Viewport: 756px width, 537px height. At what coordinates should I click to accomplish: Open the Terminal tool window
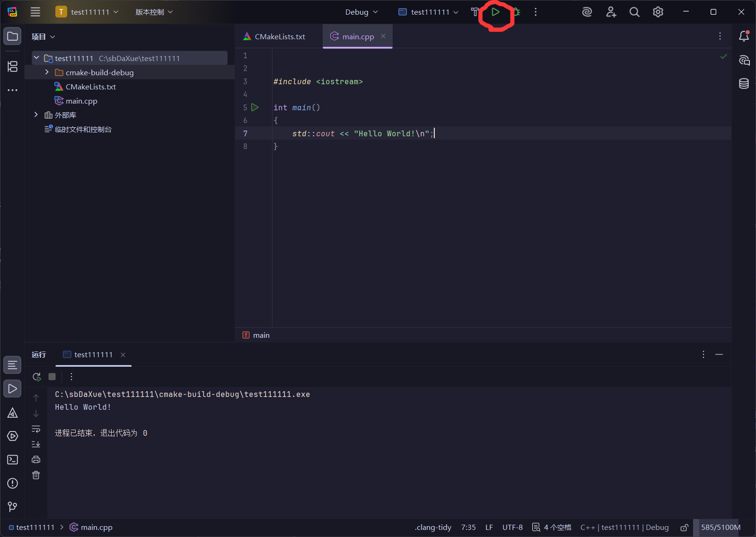click(x=13, y=459)
